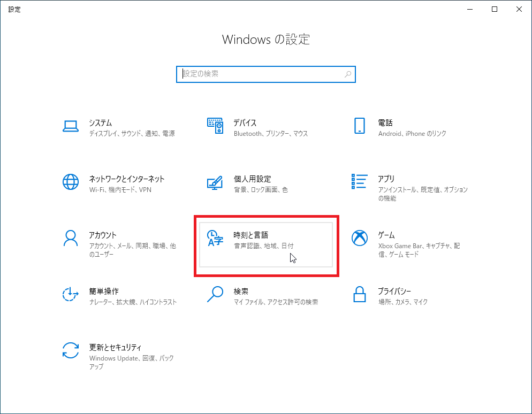532x414 pixels.
Task: Open the アプリ heading
Action: [386, 179]
